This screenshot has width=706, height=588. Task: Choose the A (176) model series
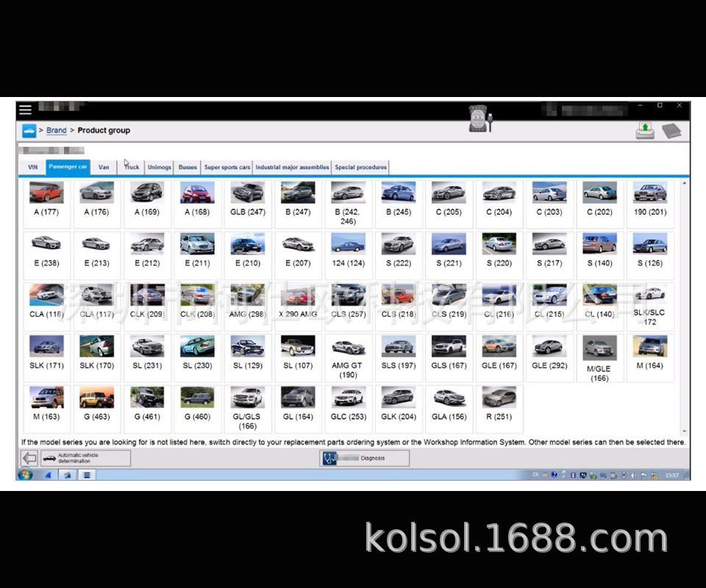tap(97, 204)
